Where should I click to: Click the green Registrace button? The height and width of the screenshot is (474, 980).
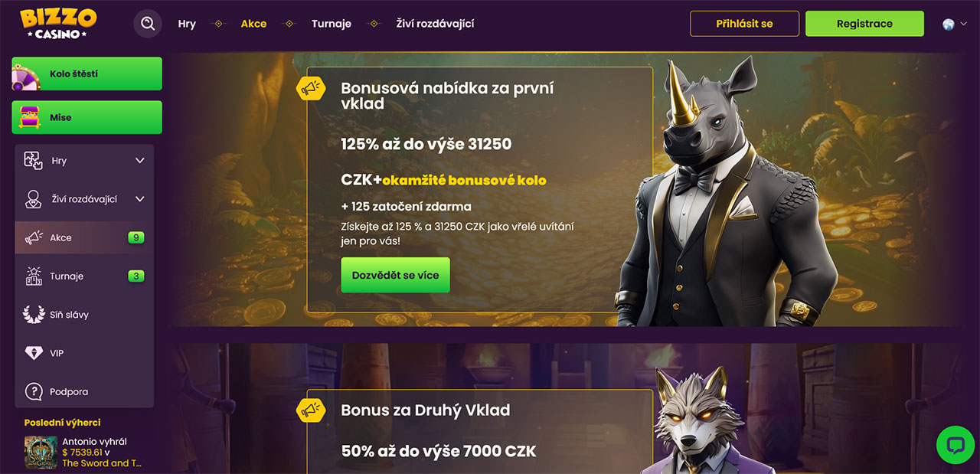(864, 24)
